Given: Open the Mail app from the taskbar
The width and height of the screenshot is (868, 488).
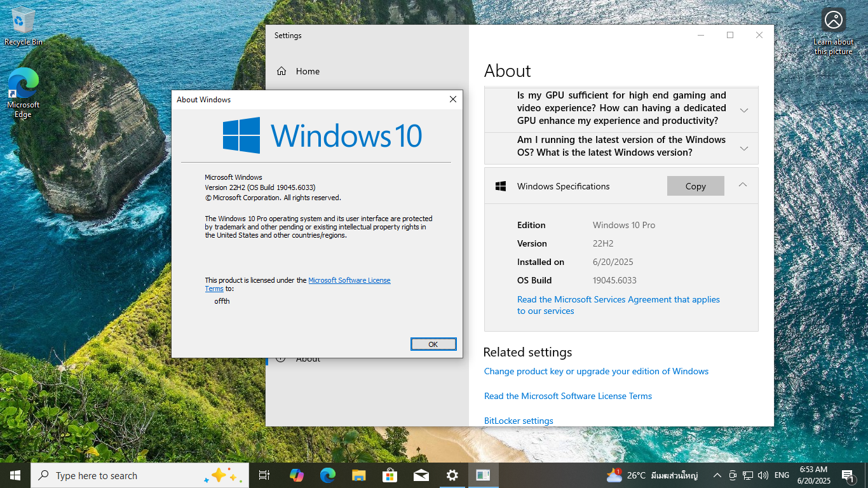Looking at the screenshot, I should 421,475.
